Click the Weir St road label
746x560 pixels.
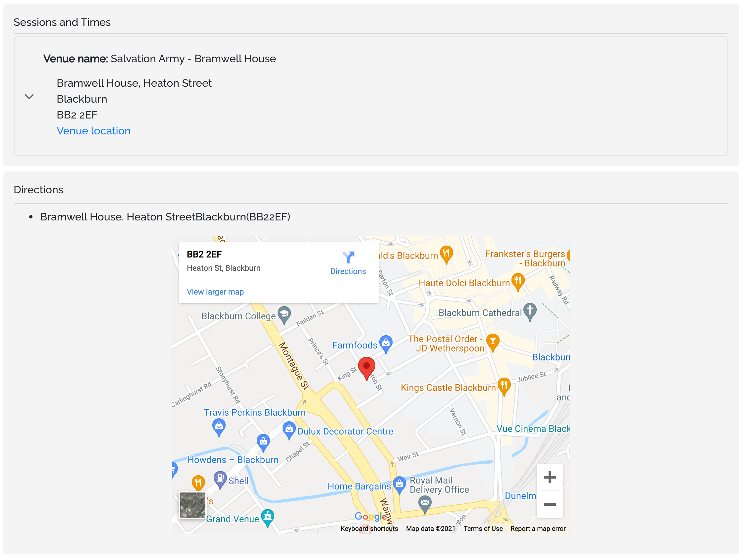click(x=408, y=456)
